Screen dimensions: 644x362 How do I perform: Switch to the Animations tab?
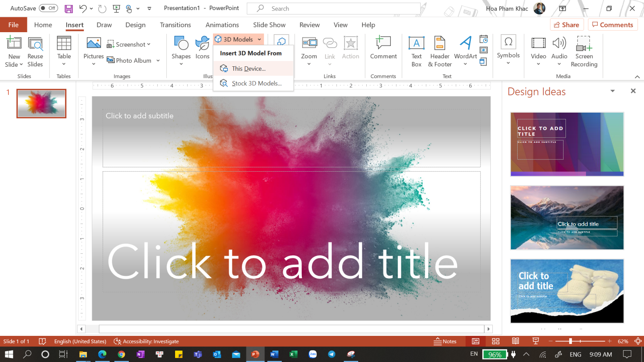coord(222,25)
